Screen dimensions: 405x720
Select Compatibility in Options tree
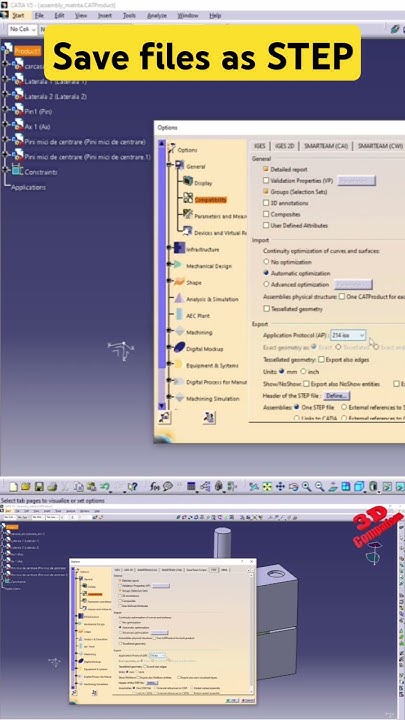pos(210,200)
